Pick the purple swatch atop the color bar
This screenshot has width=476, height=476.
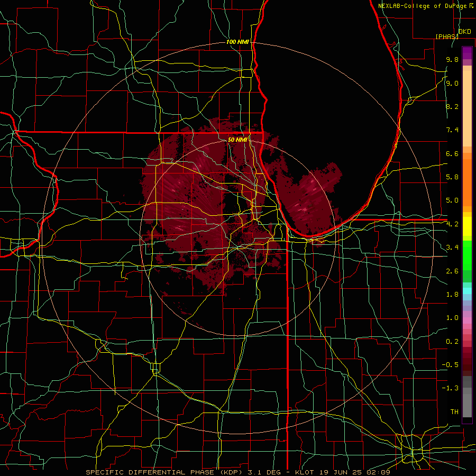(467, 53)
